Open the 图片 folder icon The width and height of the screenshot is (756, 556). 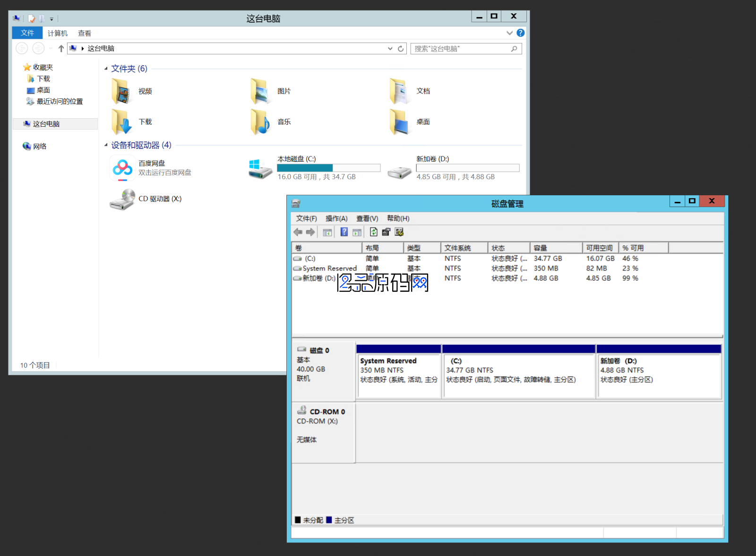(x=260, y=91)
